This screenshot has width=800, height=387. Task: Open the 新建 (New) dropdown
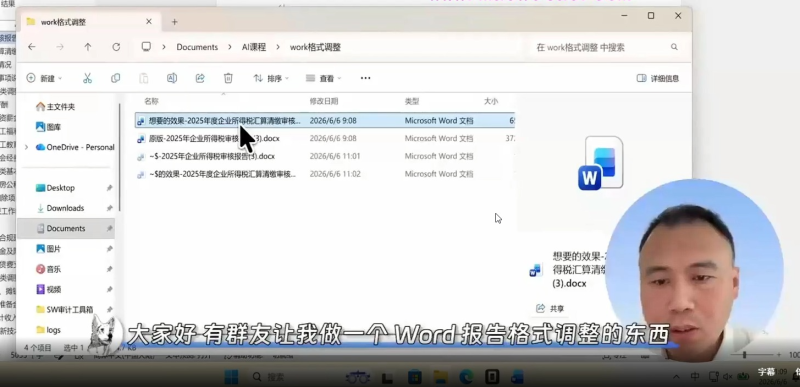coord(44,78)
